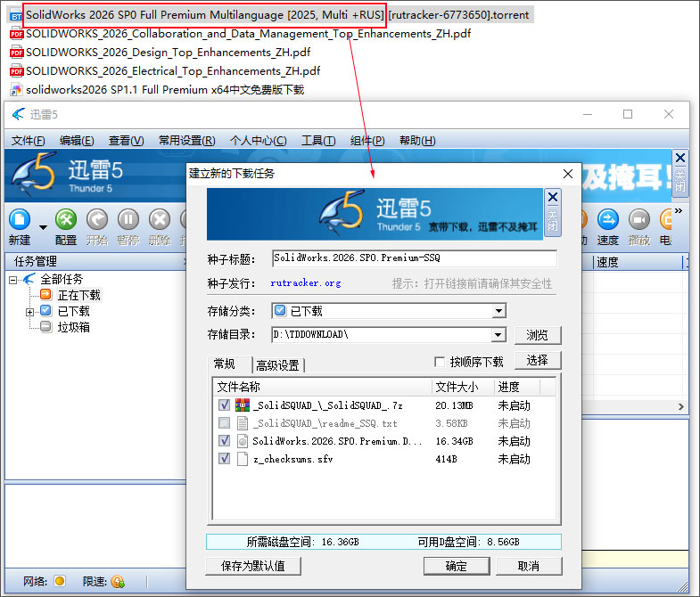This screenshot has width=700, height=597.
Task: Expand the 已下载 tree node
Action: (29, 312)
